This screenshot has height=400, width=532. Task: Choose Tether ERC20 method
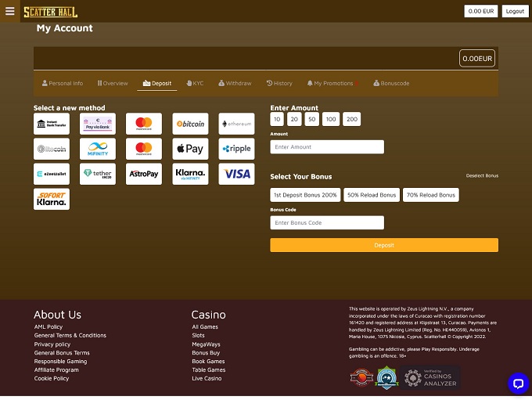pos(98,174)
